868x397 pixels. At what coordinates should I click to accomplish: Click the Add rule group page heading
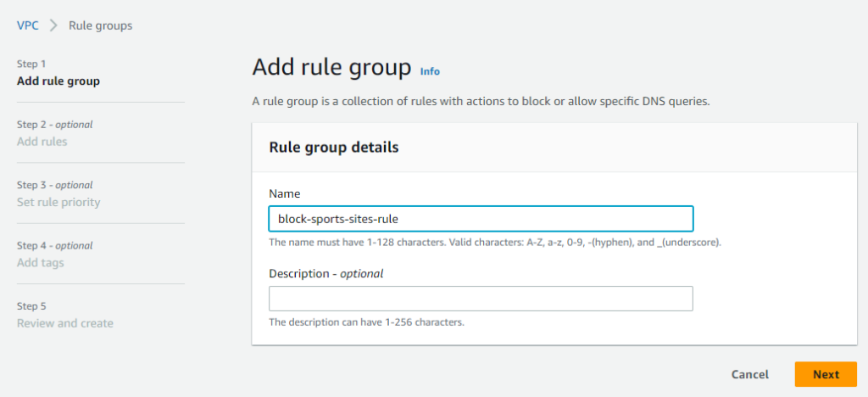[x=332, y=68]
